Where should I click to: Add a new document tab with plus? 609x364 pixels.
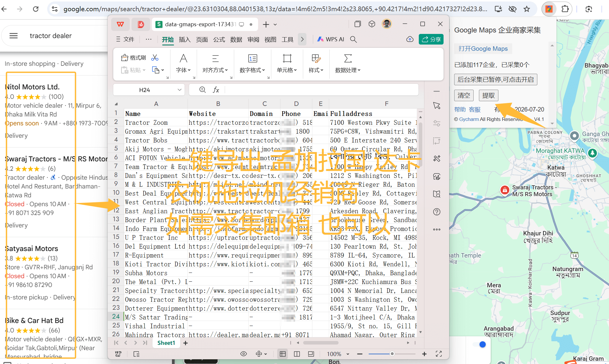[266, 24]
